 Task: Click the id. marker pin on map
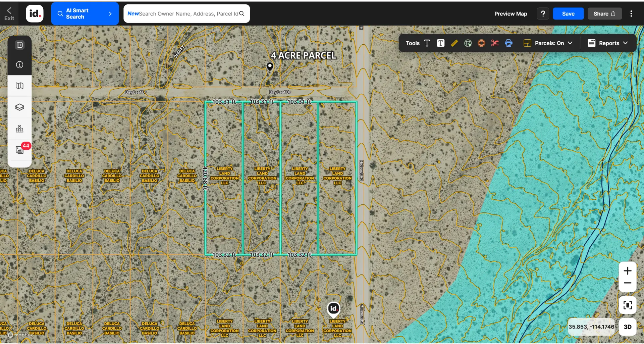(333, 310)
